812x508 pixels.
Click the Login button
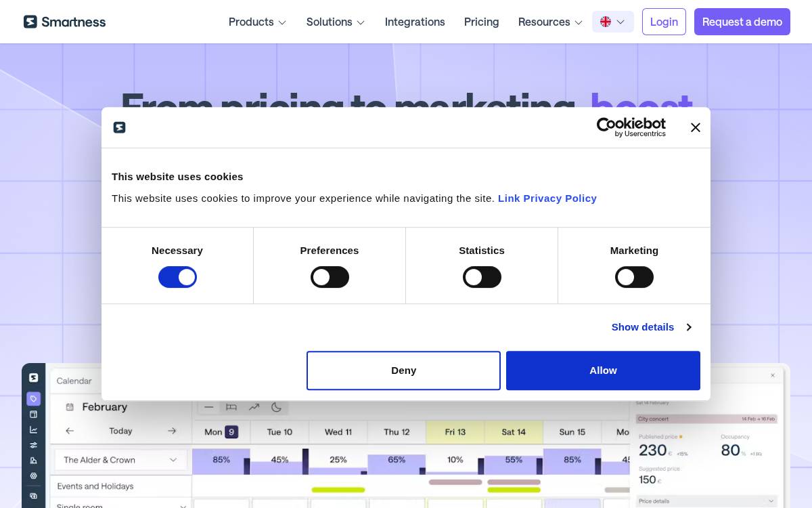click(664, 22)
